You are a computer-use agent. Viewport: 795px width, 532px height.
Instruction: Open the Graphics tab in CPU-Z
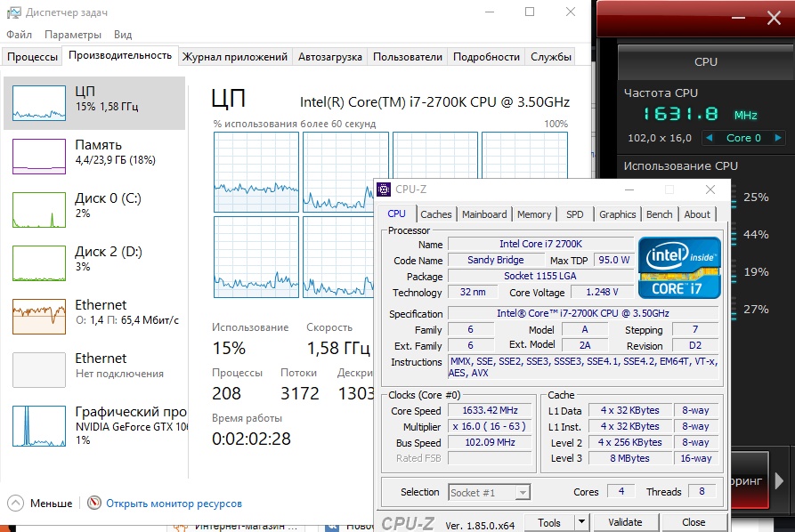tap(617, 214)
